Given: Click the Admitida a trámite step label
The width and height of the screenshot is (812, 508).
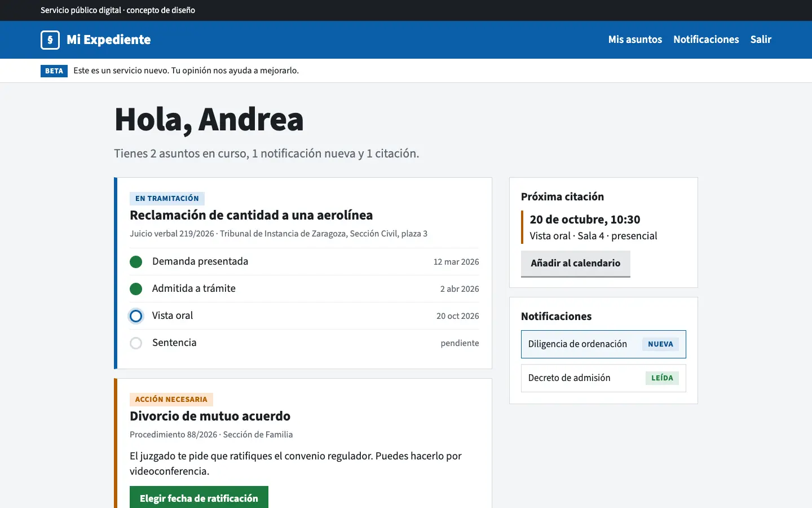Looking at the screenshot, I should pyautogui.click(x=194, y=288).
